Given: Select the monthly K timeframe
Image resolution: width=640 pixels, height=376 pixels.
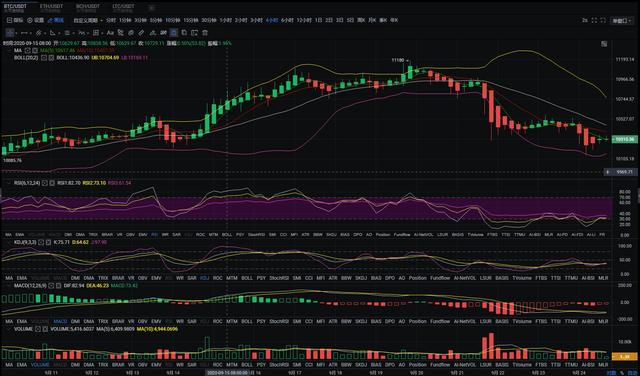Looking at the screenshot, I should 372,20.
